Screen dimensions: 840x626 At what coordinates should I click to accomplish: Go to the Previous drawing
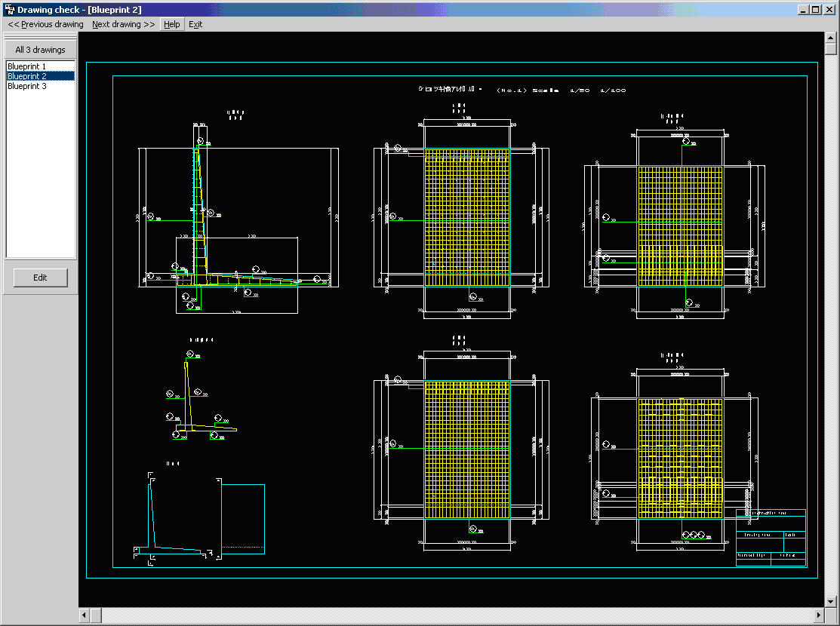pos(46,24)
